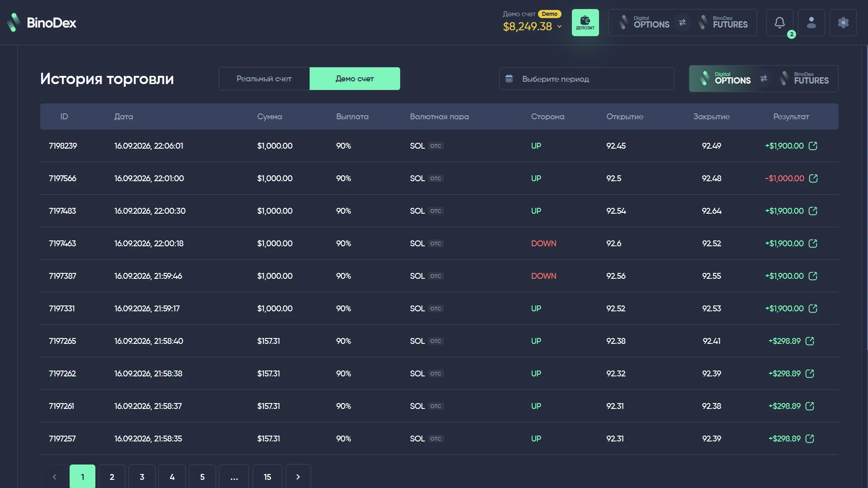Jump to last page 15
The height and width of the screenshot is (488, 868).
click(268, 477)
